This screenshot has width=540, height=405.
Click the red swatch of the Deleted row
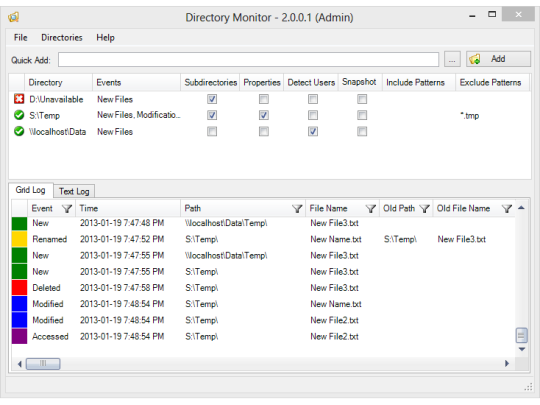click(19, 288)
